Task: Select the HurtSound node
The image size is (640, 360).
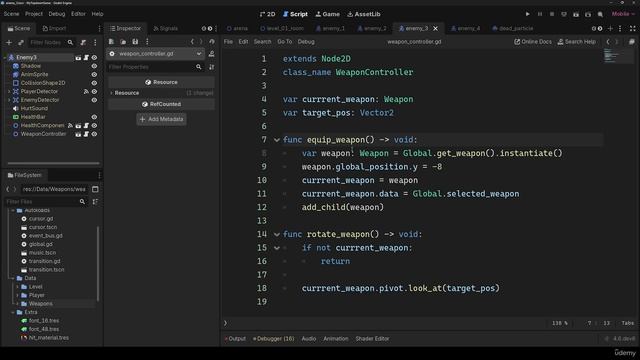Action: [34, 109]
